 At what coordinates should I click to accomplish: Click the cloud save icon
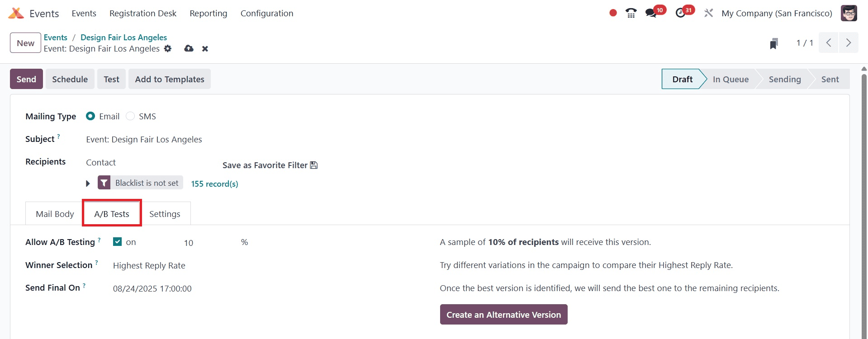click(189, 48)
